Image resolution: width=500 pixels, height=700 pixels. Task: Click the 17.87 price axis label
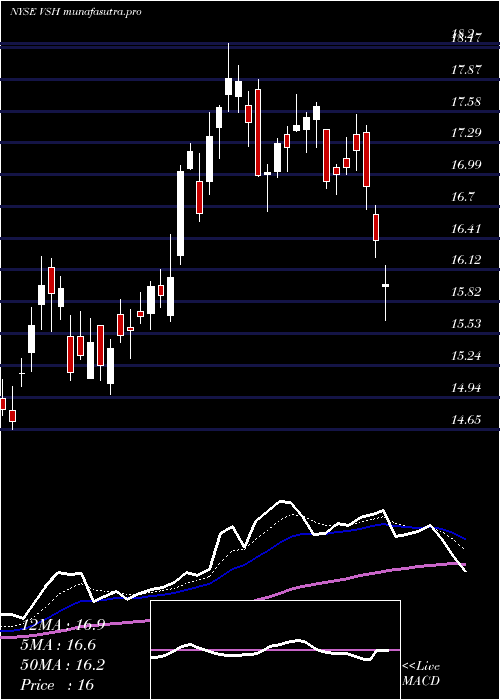pyautogui.click(x=466, y=70)
